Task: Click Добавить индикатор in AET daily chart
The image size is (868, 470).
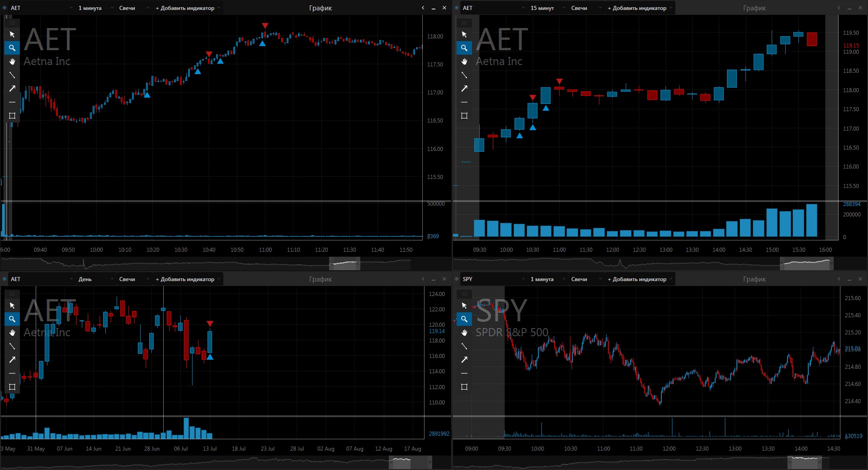Action: 187,279
